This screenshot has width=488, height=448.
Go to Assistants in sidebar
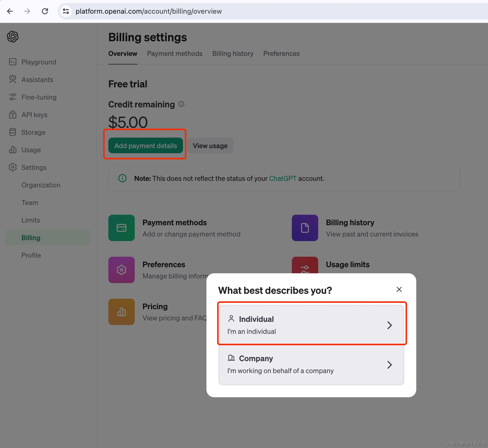pyautogui.click(x=37, y=80)
